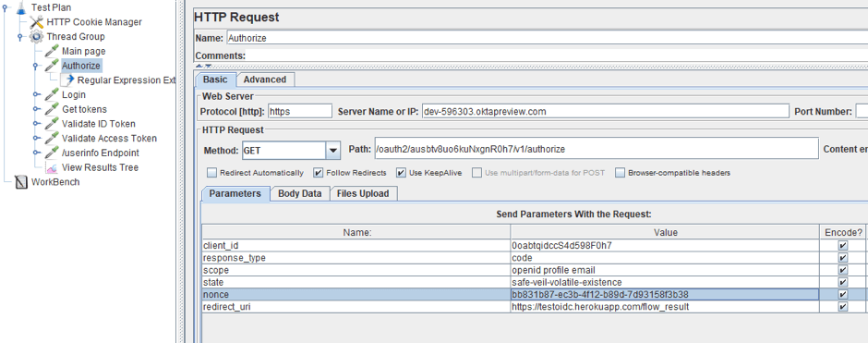Select the nonce value cell bb831b87
This screenshot has height=343, width=868.
(665, 294)
